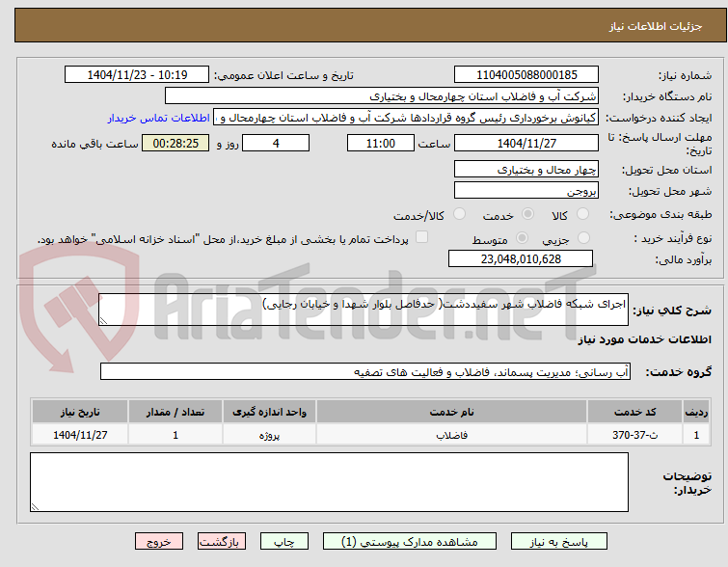This screenshot has height=567, width=728.
Task: Click the برآورد مالی label
Action: pos(683,259)
